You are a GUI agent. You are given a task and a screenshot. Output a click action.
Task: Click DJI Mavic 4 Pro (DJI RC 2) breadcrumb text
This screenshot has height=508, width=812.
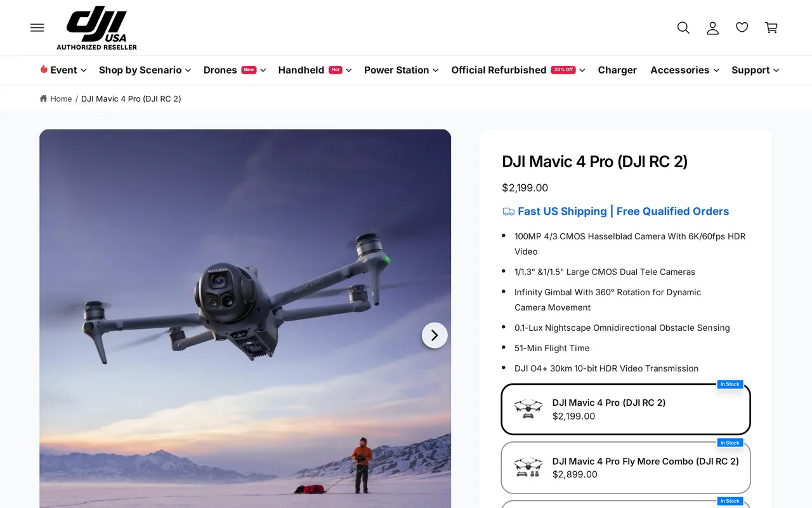coord(131,98)
